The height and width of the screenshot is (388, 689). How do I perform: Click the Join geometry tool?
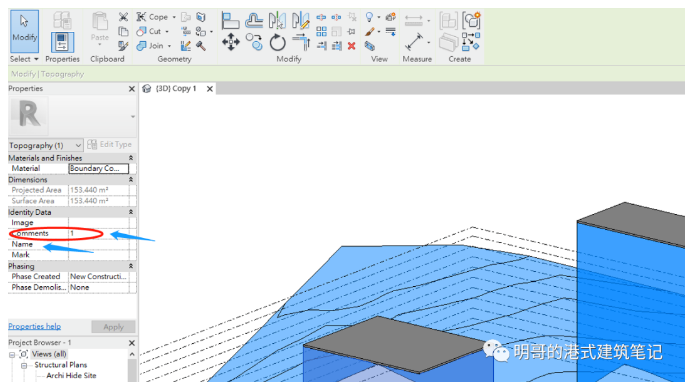pyautogui.click(x=150, y=46)
